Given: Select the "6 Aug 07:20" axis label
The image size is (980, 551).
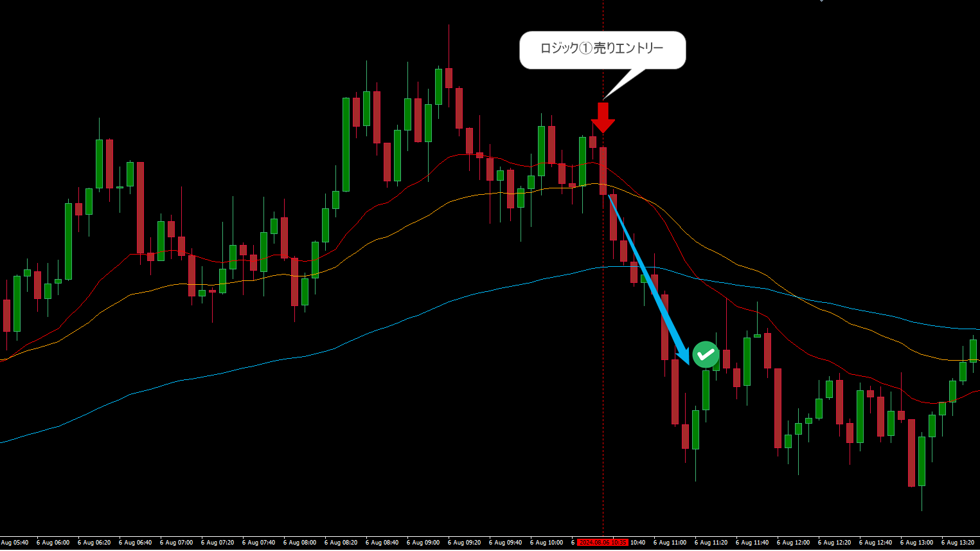Looking at the screenshot, I should [217, 543].
